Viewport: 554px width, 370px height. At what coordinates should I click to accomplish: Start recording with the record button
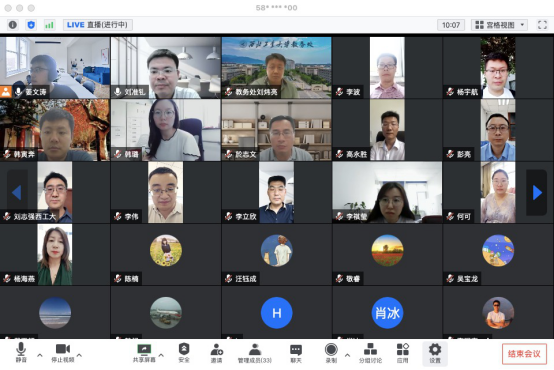tap(331, 353)
